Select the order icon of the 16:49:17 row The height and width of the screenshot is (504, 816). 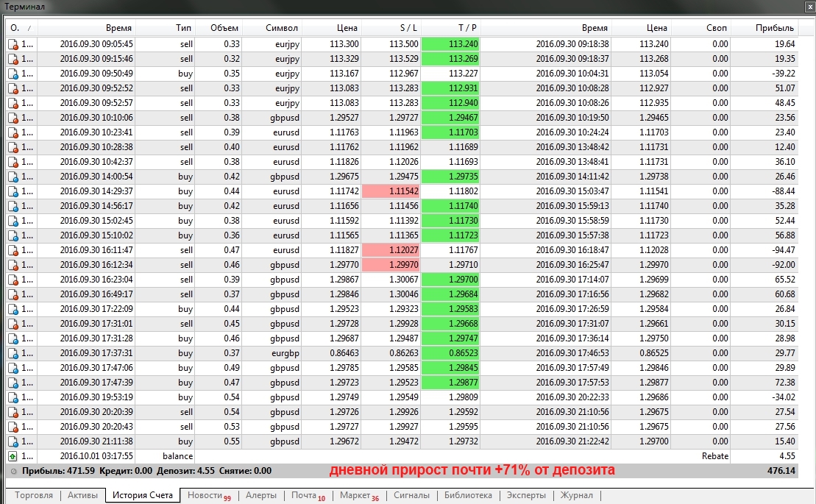pos(13,295)
